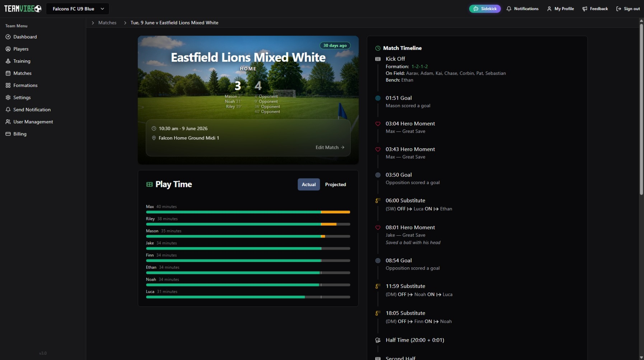Click the Formations grid icon
Screen dimensions: 644x360
8,85
